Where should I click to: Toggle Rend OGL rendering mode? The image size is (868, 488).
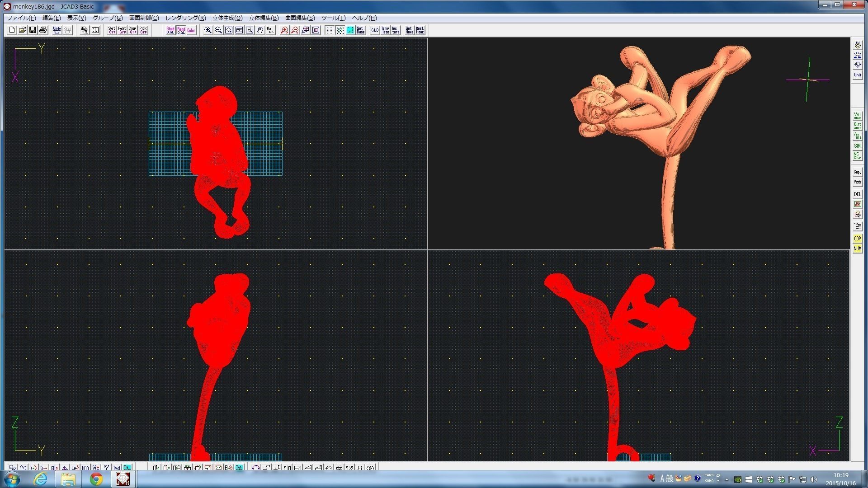pos(181,30)
